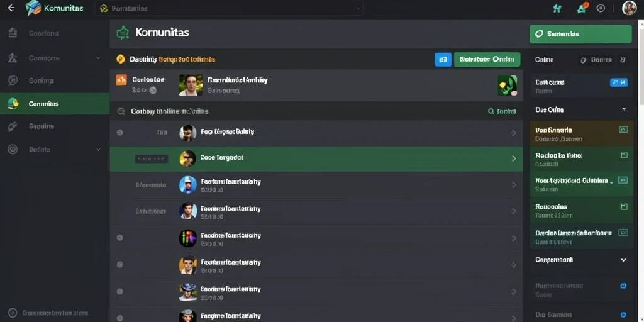Click the back arrow in top bar
The image size is (644, 322).
click(x=11, y=8)
